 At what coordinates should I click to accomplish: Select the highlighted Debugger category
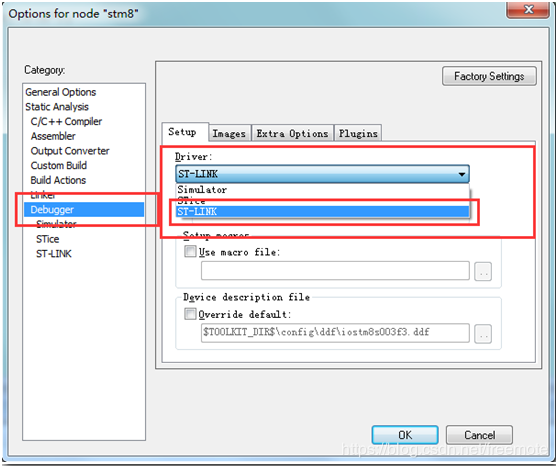tap(84, 210)
